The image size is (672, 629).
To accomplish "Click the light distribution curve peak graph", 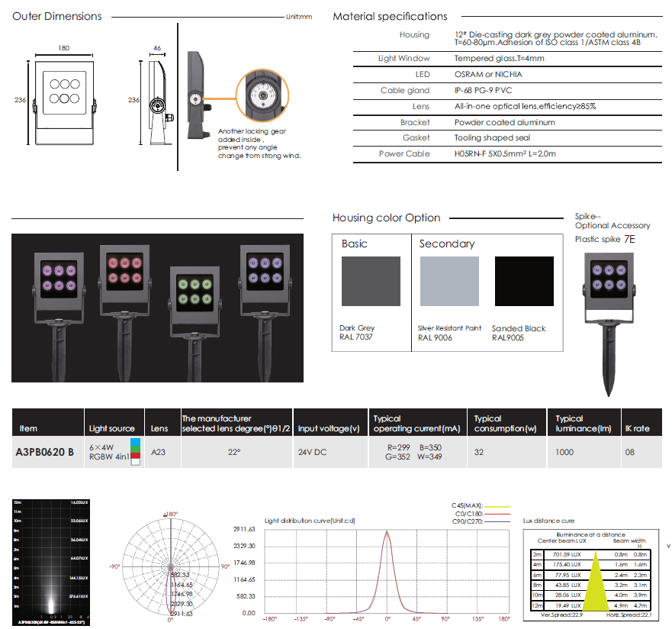I will click(387, 569).
